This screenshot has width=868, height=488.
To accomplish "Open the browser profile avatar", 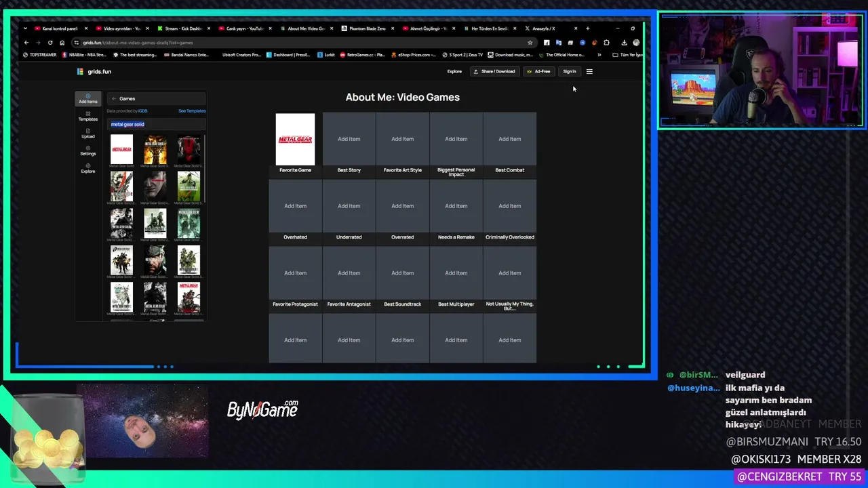I will (636, 43).
